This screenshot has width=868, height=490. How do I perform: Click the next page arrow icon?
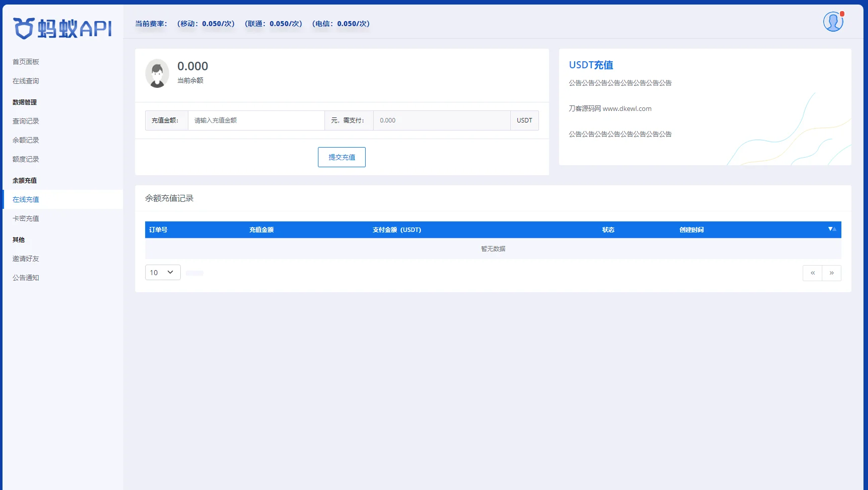click(x=832, y=273)
